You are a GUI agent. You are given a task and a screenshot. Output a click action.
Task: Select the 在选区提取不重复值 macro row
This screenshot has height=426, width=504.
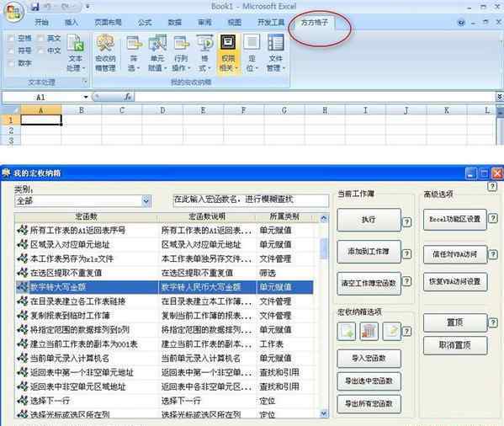pyautogui.click(x=165, y=273)
